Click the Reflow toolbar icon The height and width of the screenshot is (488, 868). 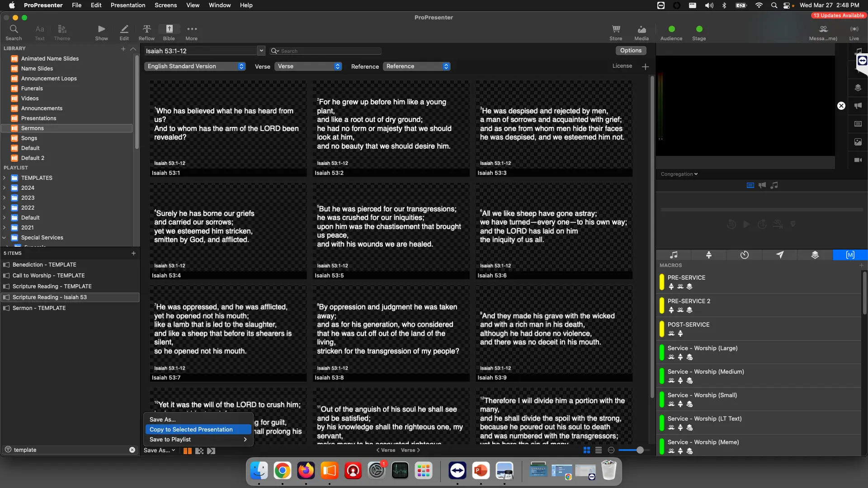coord(146,32)
